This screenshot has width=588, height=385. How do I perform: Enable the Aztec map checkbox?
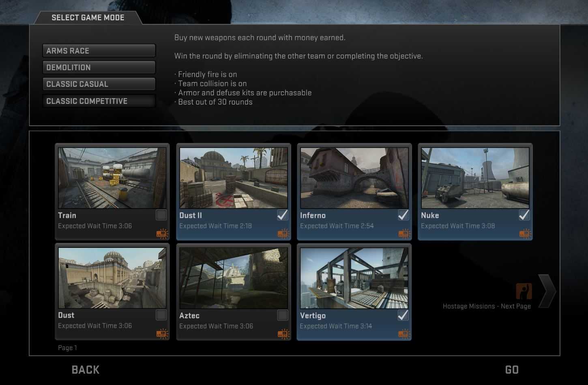point(283,315)
